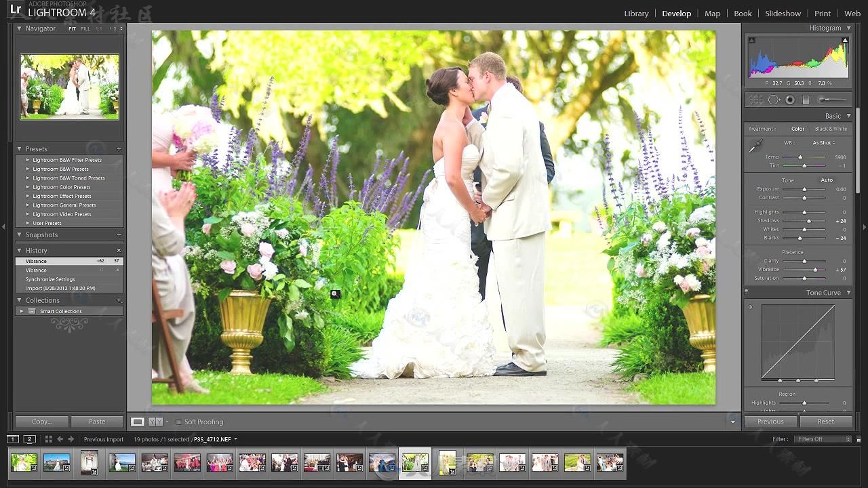
Task: Set treatment to Color
Action: [797, 129]
